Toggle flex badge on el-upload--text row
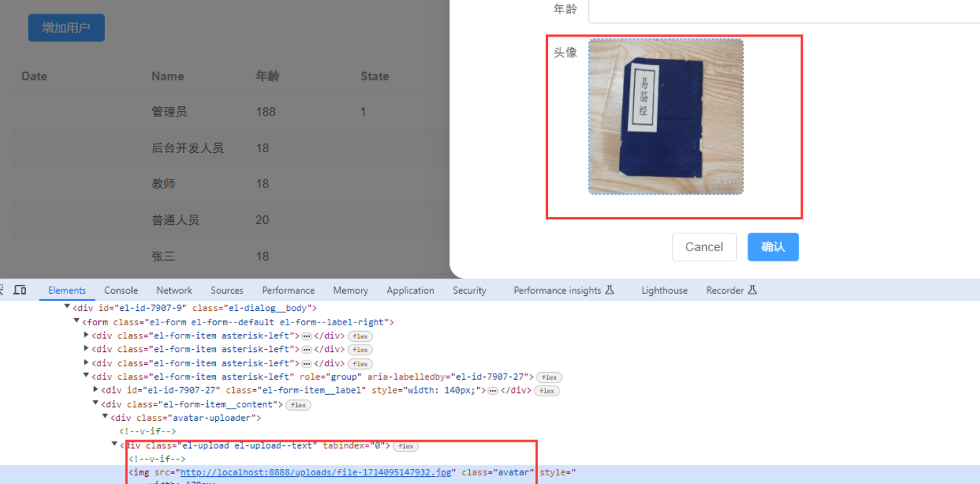Screen dimensions: 980x484 click(x=405, y=447)
